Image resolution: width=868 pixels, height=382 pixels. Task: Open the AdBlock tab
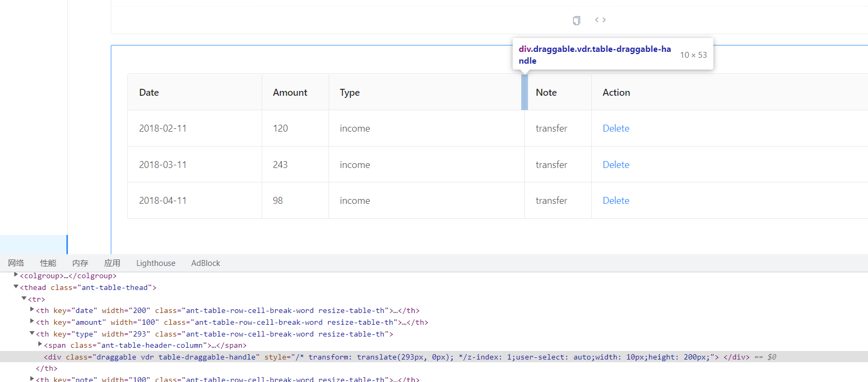(205, 263)
